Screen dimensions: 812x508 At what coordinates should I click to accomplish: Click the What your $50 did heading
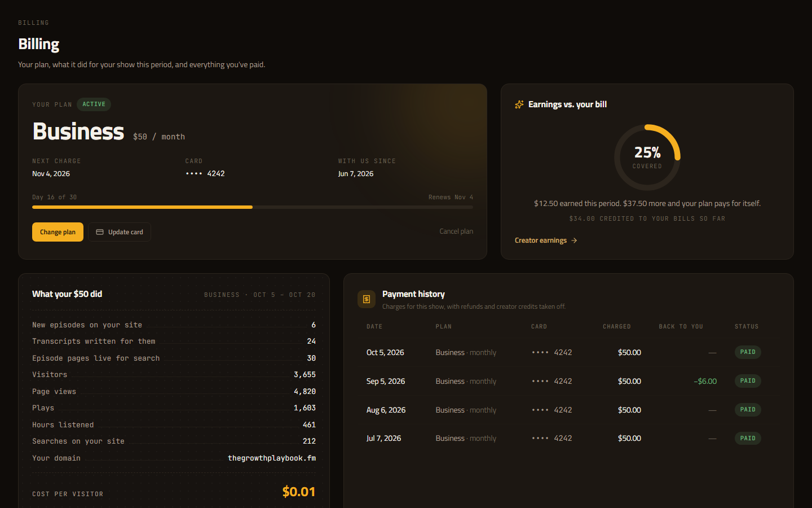point(67,294)
